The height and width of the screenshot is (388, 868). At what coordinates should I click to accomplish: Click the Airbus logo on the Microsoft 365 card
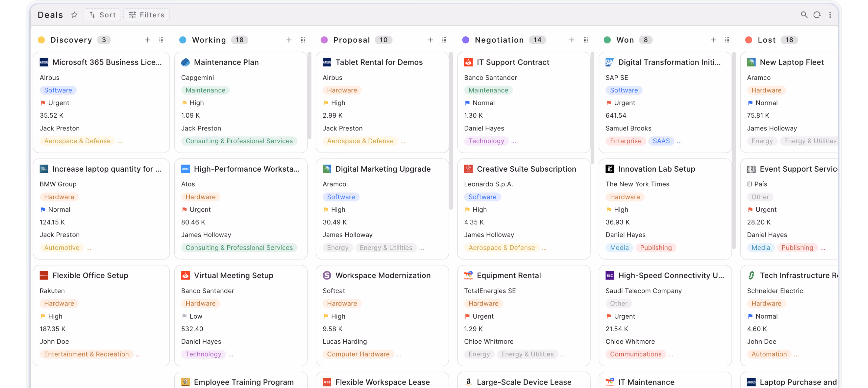pyautogui.click(x=44, y=62)
